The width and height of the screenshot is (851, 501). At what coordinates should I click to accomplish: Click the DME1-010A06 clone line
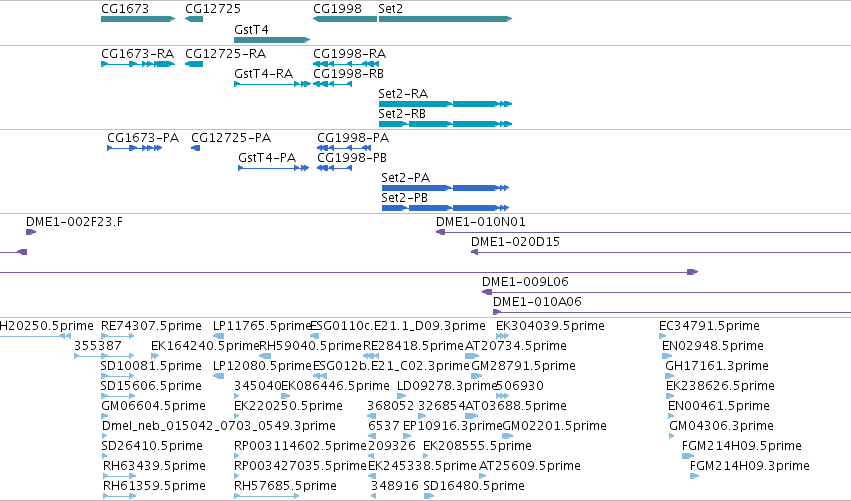pyautogui.click(x=672, y=312)
